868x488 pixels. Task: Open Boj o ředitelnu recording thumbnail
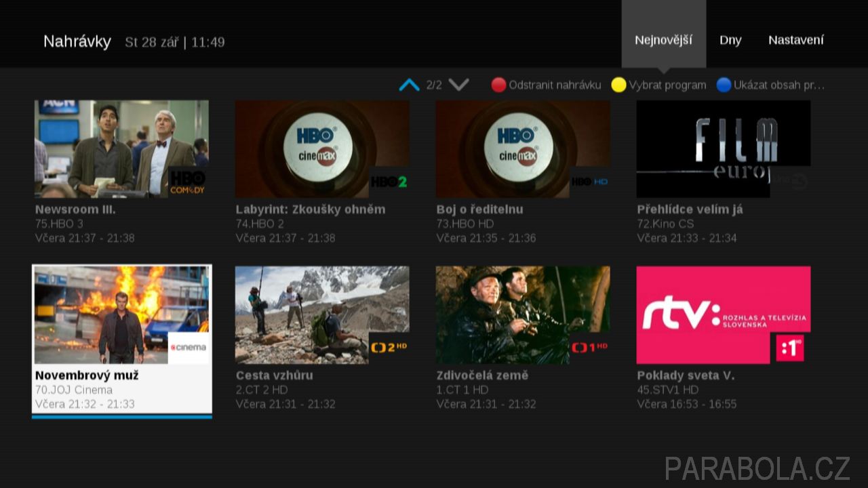523,149
